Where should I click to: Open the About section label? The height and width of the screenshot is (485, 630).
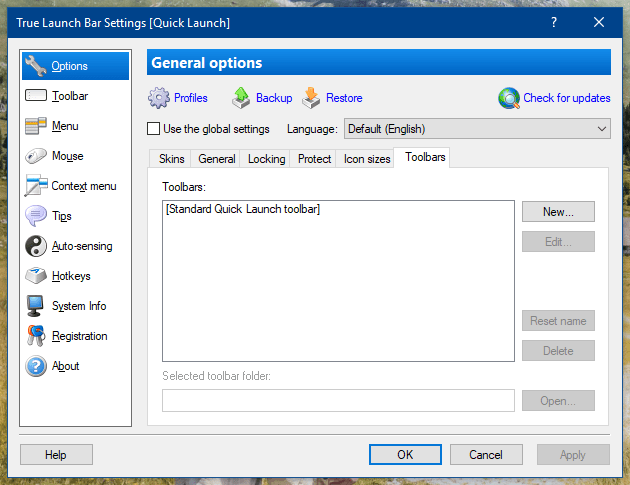[65, 366]
